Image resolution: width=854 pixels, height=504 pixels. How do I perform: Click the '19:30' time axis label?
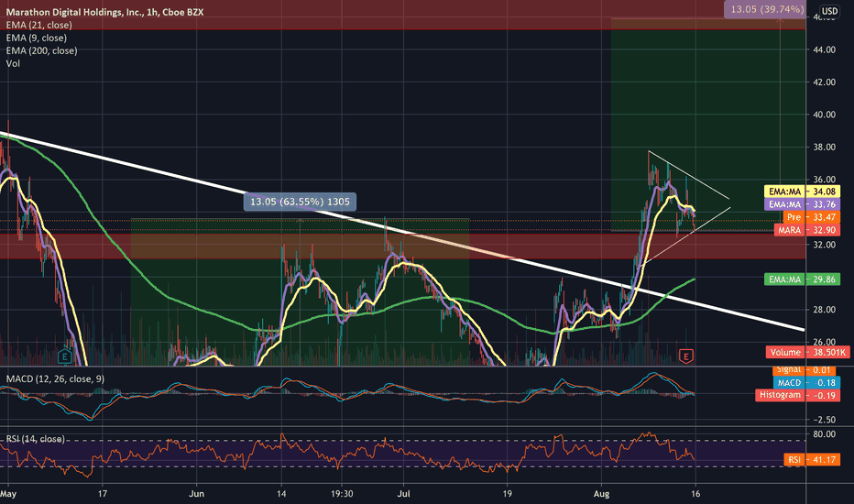[x=342, y=494]
